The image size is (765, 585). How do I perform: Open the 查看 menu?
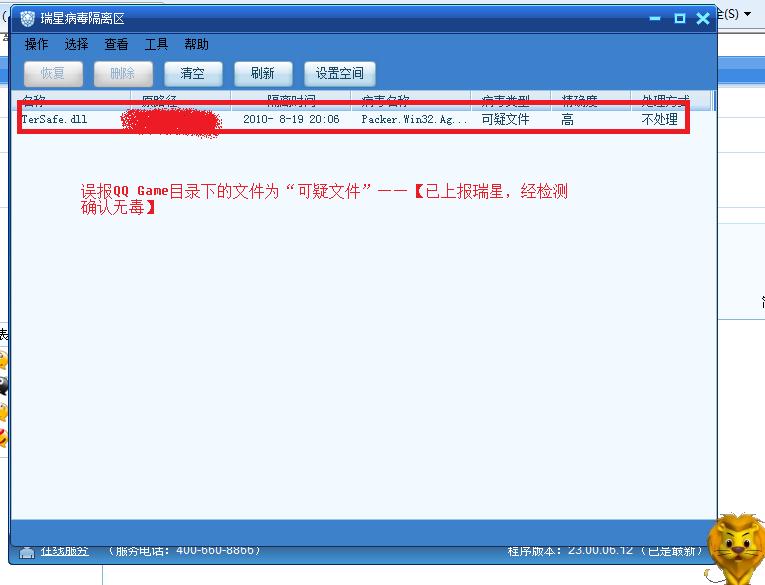point(116,44)
